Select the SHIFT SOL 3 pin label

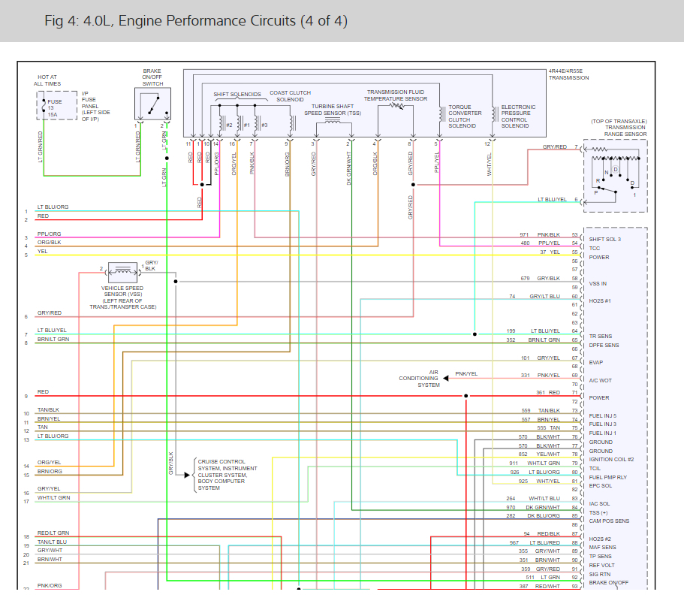pos(604,239)
